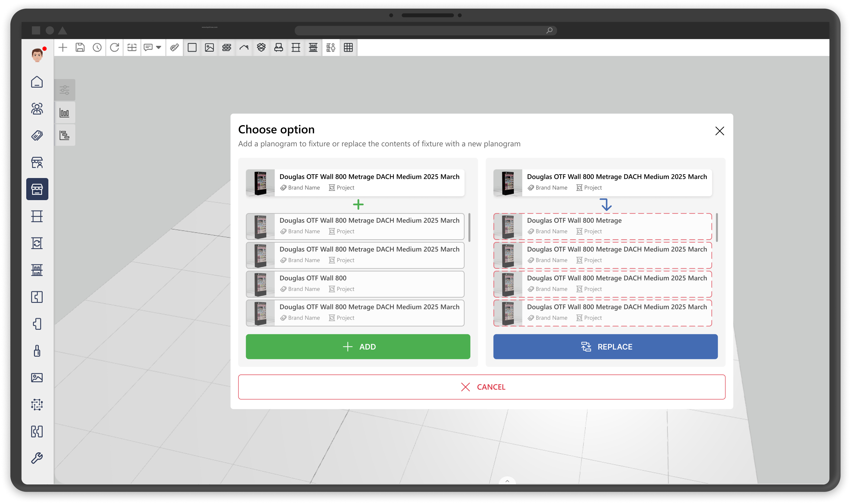Viewport: 851px width, 504px height.
Task: Click the plus New icon in toolbar
Action: pyautogui.click(x=63, y=48)
